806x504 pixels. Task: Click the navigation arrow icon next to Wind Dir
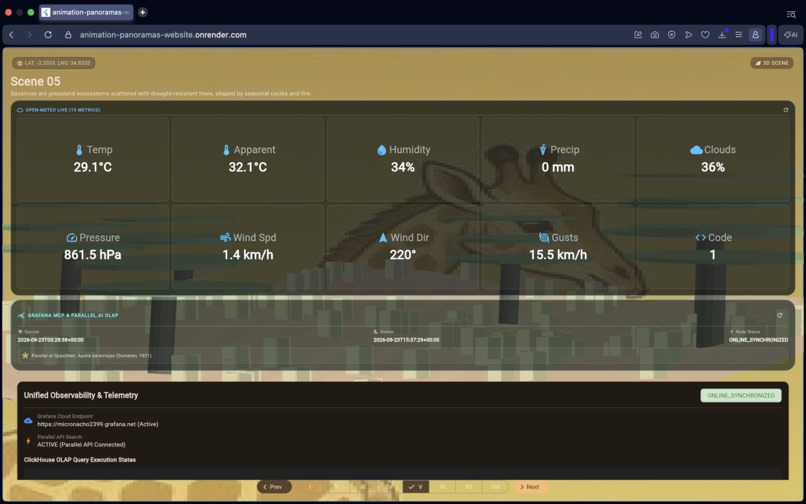pyautogui.click(x=382, y=238)
